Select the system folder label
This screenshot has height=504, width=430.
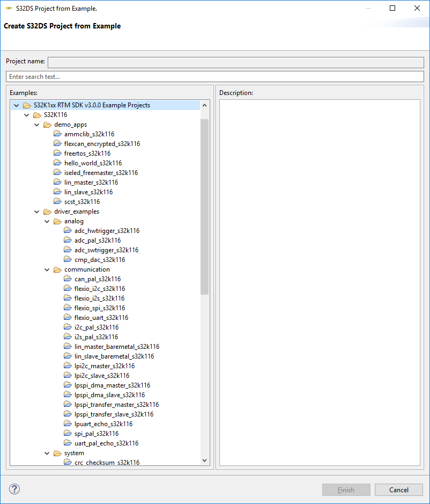coord(74,453)
